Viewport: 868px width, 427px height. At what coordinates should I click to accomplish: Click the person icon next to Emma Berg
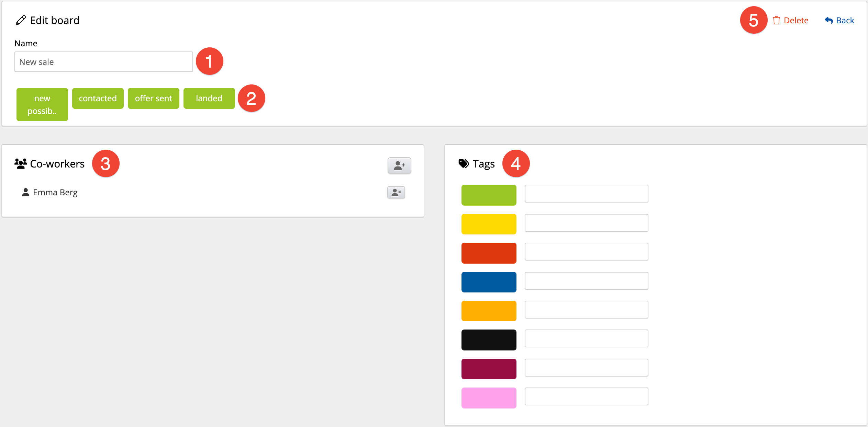[25, 193]
